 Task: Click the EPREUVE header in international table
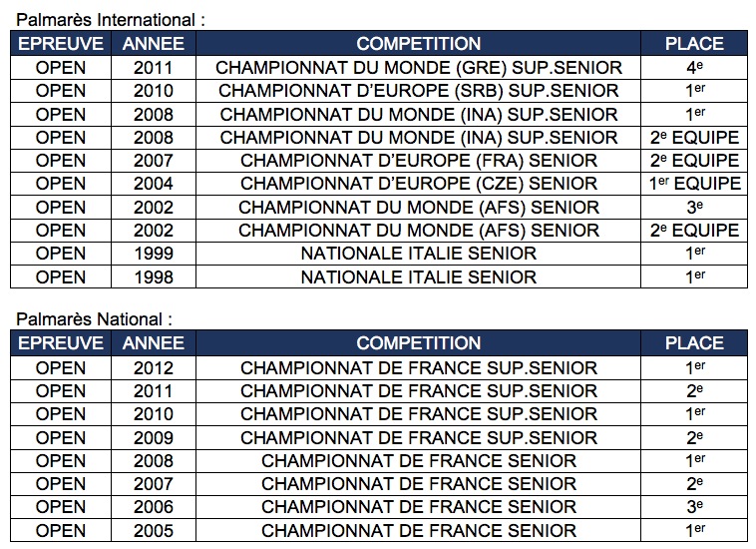[x=61, y=43]
